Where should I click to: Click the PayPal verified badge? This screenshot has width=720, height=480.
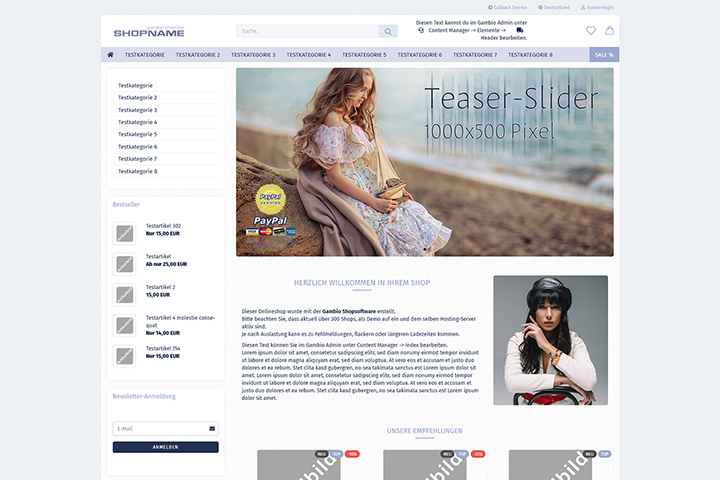271,199
